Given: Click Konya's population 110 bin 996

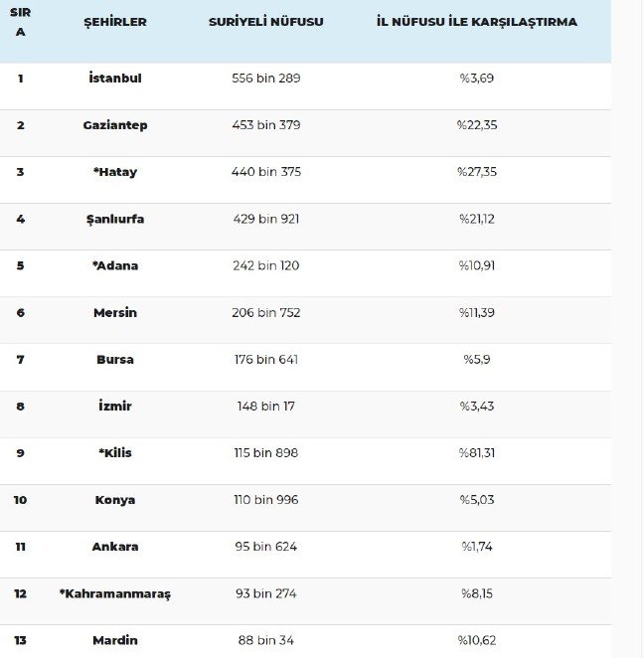Looking at the screenshot, I should coord(265,499).
